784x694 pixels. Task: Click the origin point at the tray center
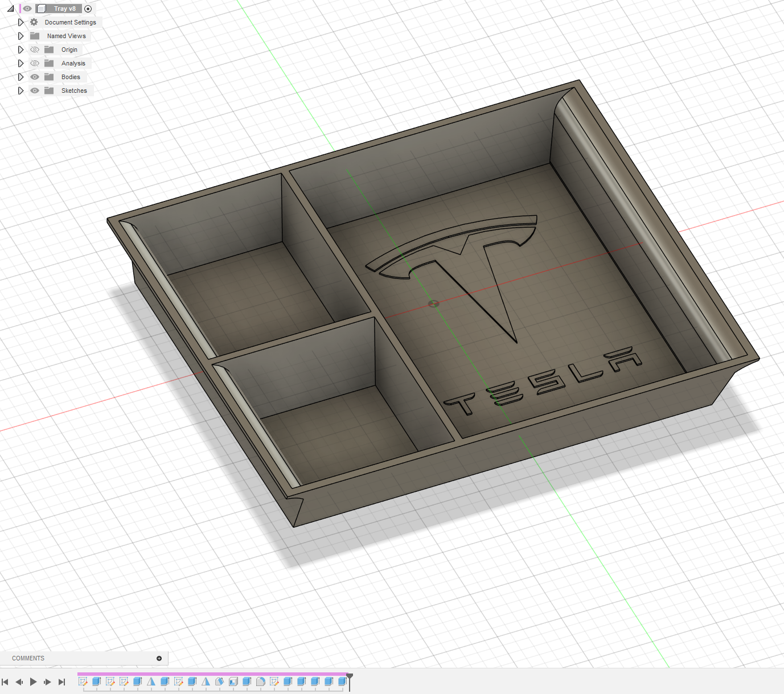coord(433,303)
